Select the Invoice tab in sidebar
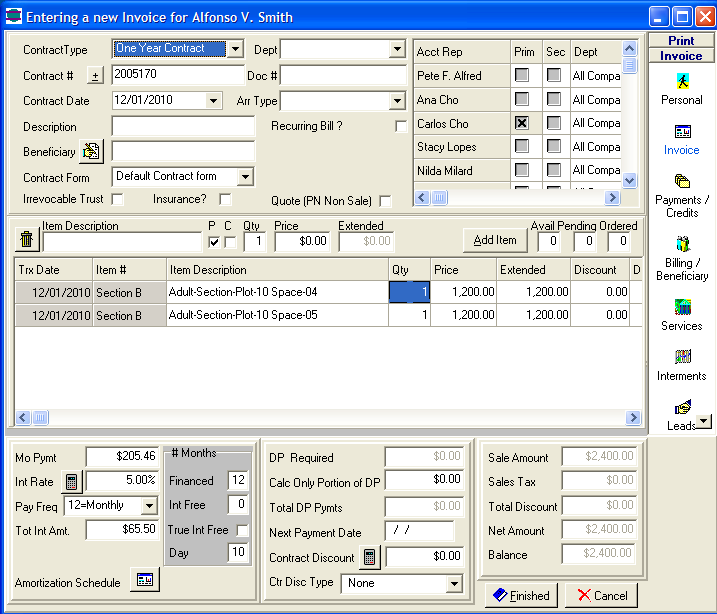Screen dimensions: 717x614 [682, 138]
